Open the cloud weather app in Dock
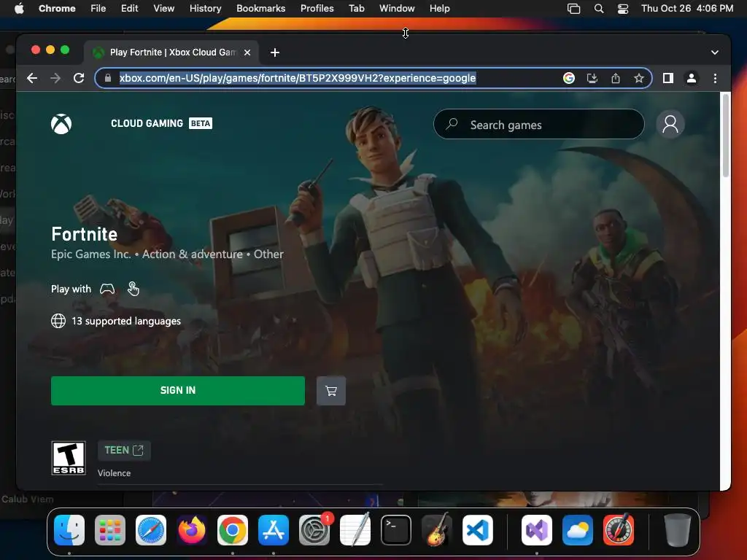This screenshot has height=560, width=747. click(x=578, y=530)
